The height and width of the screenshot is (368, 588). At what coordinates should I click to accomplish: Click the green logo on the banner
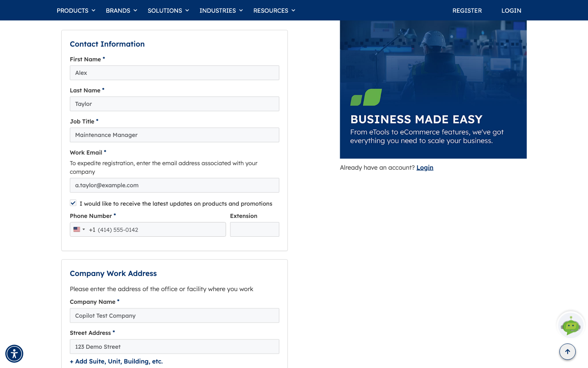point(366,97)
